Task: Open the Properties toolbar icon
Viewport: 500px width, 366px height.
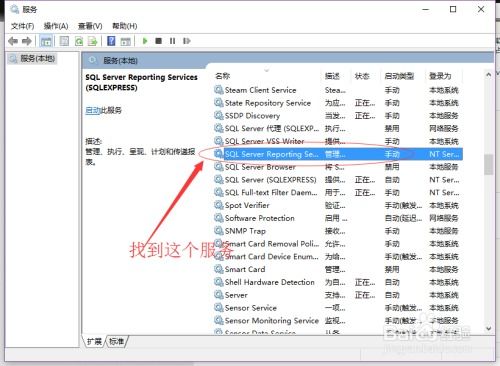Action: (64, 41)
